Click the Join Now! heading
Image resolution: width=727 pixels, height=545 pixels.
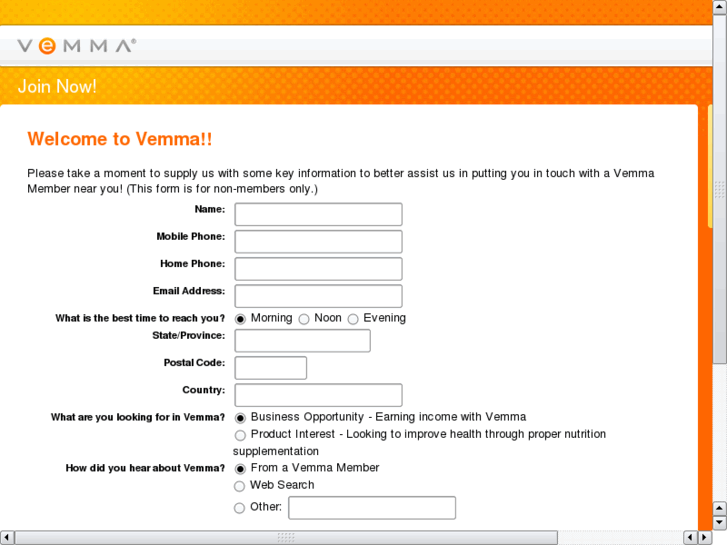click(x=57, y=86)
